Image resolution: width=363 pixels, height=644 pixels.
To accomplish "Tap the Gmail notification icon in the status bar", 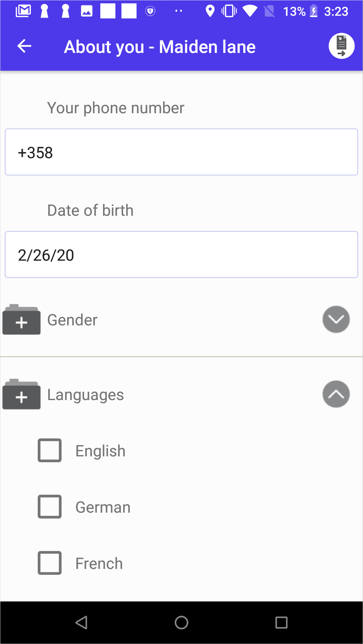I will pos(23,11).
